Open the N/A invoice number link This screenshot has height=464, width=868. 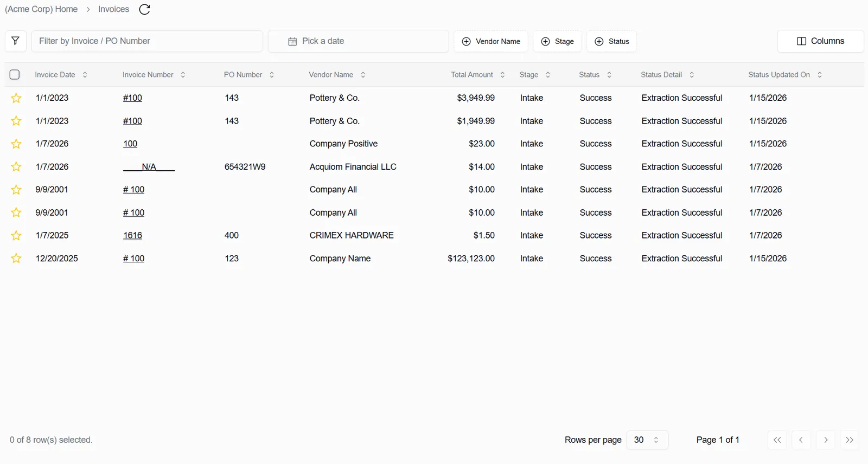pos(149,167)
